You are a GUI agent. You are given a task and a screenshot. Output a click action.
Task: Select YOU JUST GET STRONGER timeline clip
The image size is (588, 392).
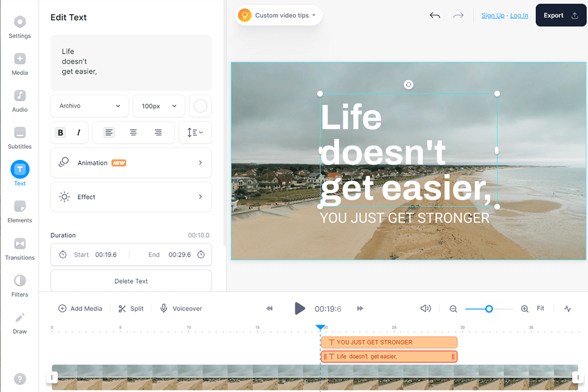pyautogui.click(x=389, y=342)
